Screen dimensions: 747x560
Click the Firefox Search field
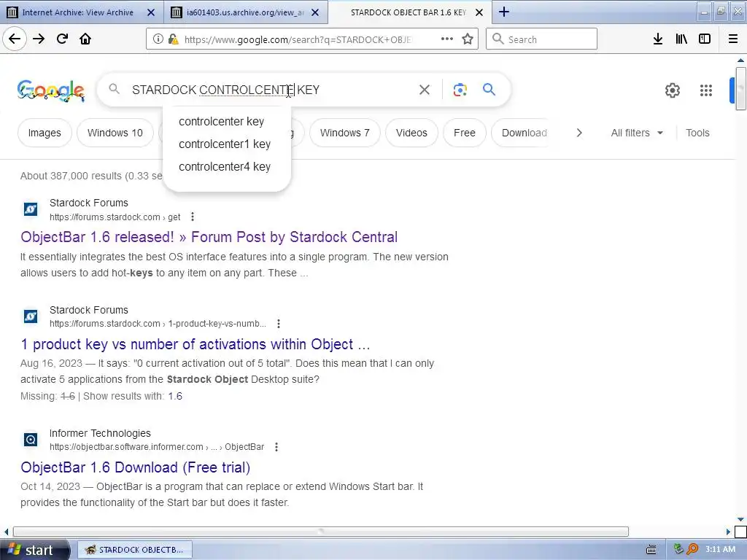click(542, 39)
